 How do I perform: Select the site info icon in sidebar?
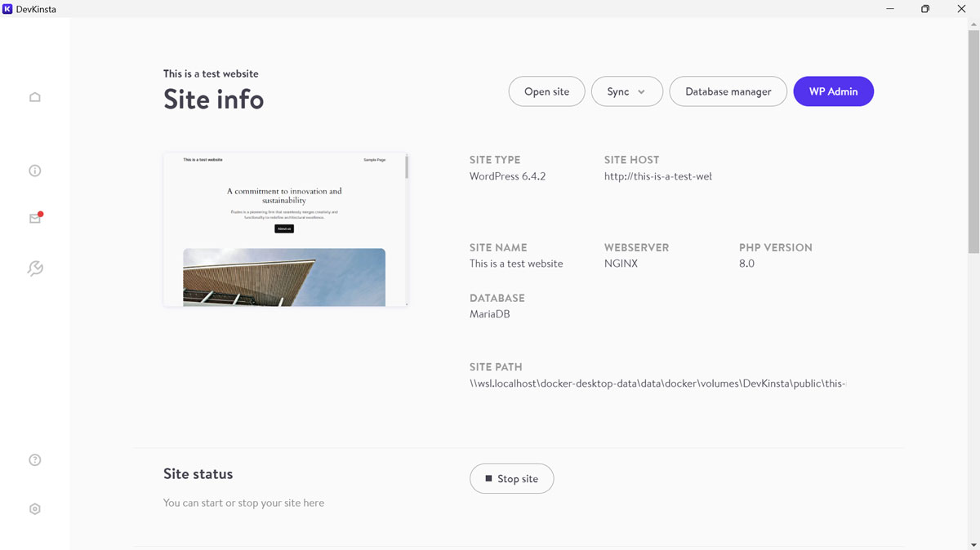34,171
